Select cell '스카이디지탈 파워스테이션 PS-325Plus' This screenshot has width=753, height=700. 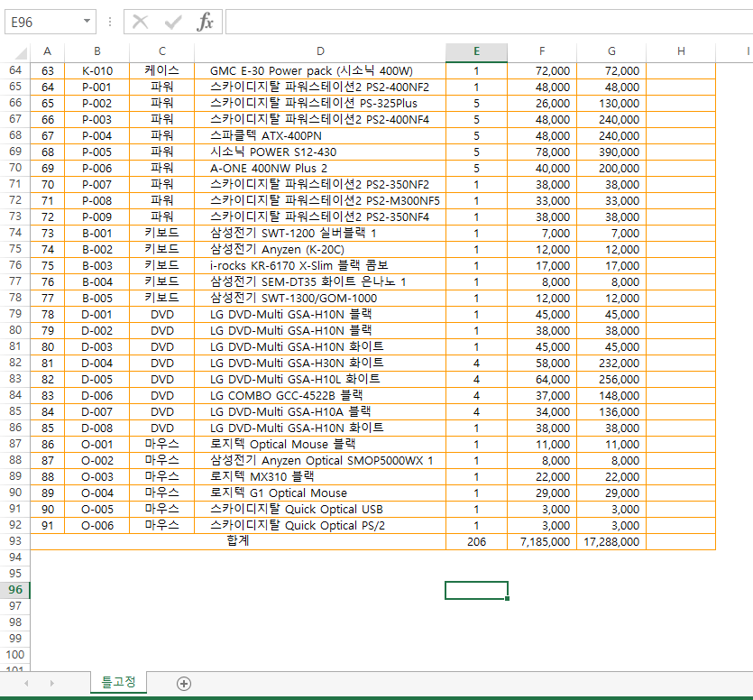[320, 104]
